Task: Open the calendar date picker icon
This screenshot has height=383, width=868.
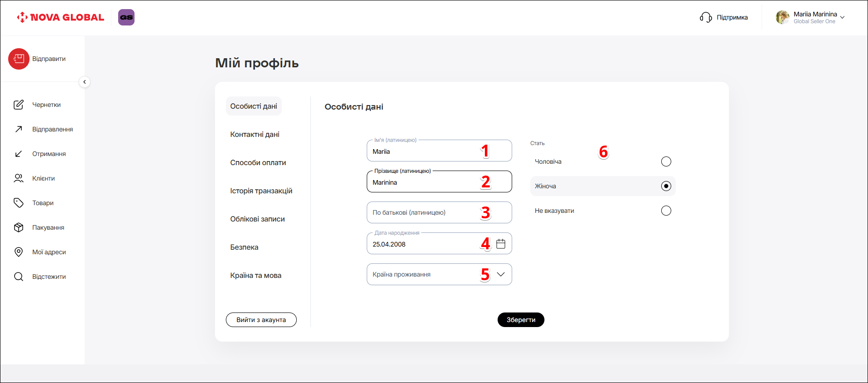Action: [501, 244]
